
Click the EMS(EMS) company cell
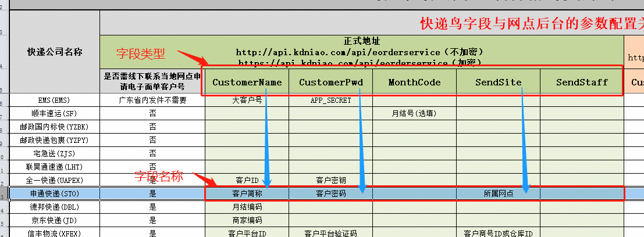[x=54, y=100]
